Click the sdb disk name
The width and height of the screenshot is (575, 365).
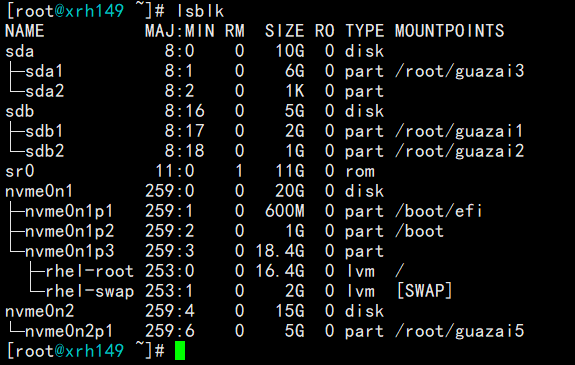point(19,111)
